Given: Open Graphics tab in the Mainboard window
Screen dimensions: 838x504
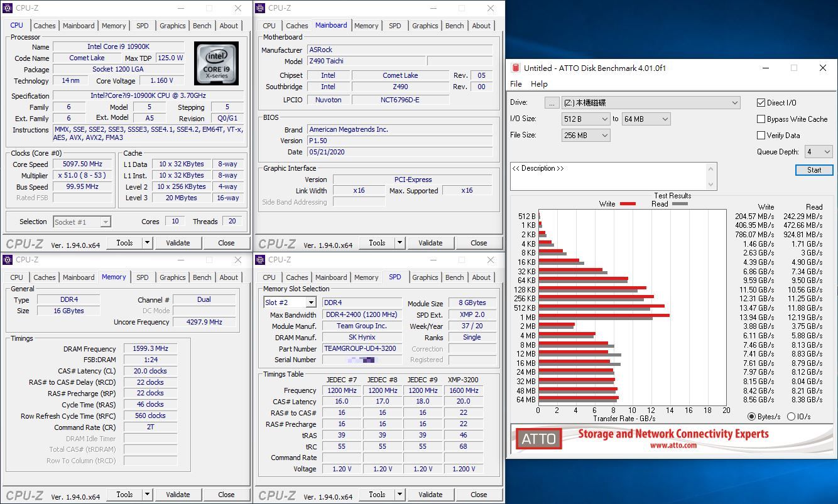Looking at the screenshot, I should (425, 26).
